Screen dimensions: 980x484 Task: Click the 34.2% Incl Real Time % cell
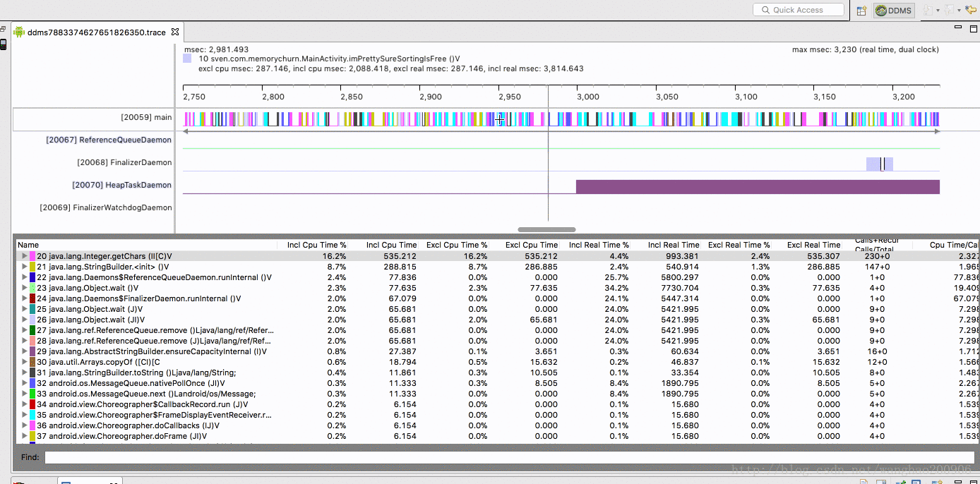tap(616, 288)
